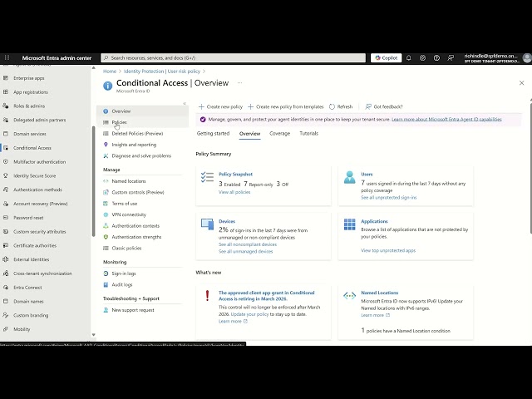The width and height of the screenshot is (532, 399).
Task: Click Got feedback? in toolbar
Action: [384, 106]
